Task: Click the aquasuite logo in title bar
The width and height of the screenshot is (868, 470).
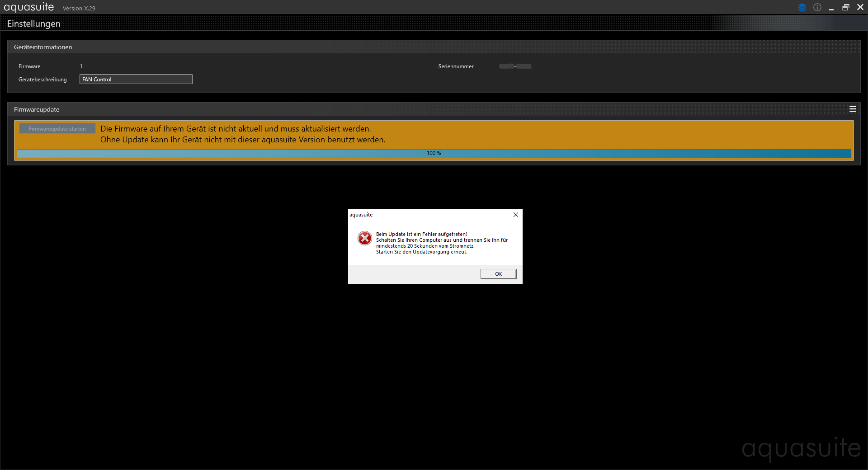Action: click(x=29, y=7)
